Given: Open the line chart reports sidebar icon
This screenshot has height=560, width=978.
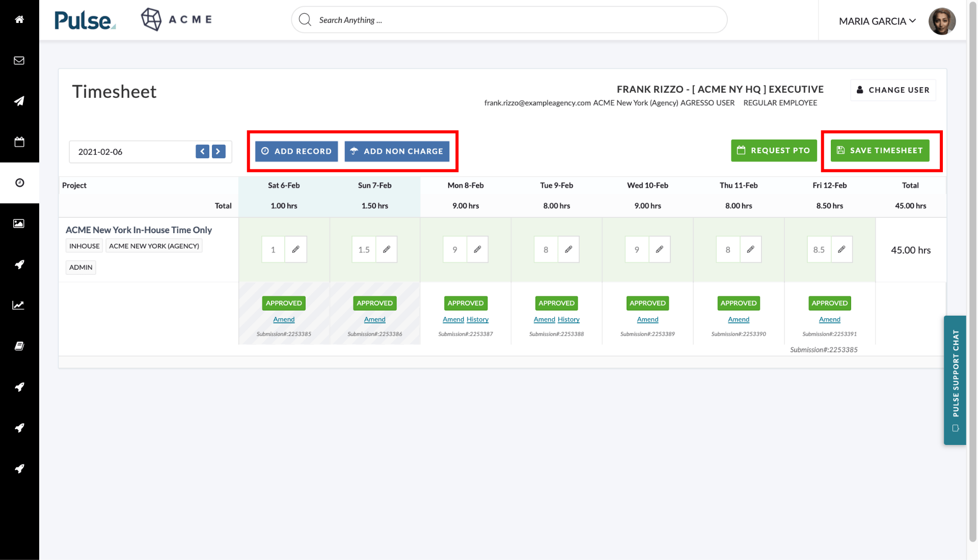Looking at the screenshot, I should pos(19,305).
